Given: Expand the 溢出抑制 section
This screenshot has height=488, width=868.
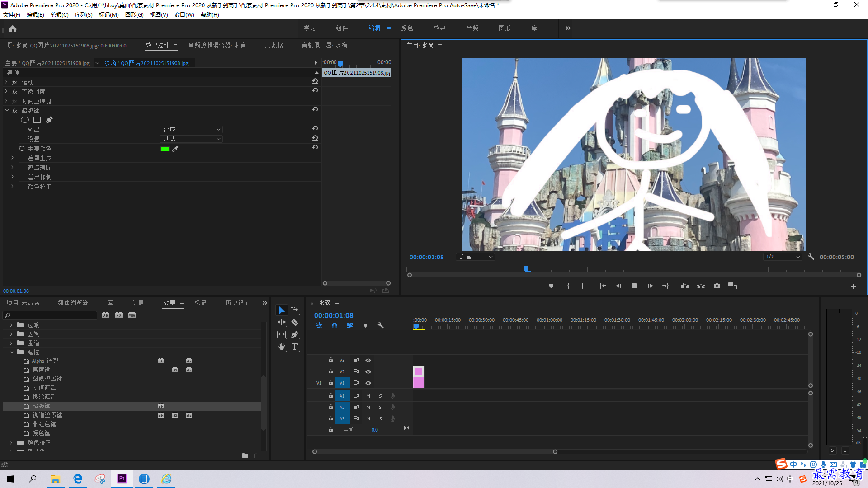Looking at the screenshot, I should pyautogui.click(x=12, y=177).
